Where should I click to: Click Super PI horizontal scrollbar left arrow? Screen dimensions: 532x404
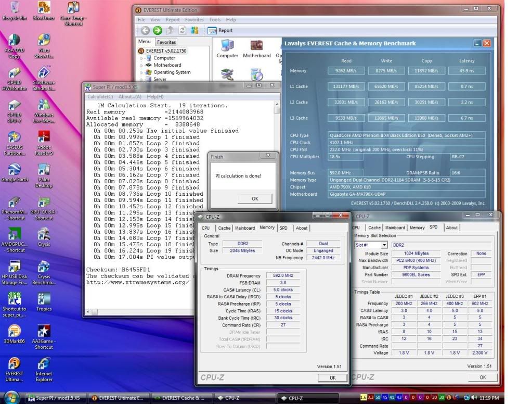[88, 311]
